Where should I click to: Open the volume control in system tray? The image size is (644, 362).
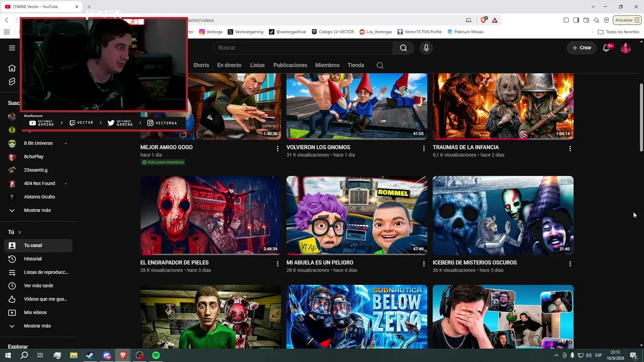click(x=589, y=355)
